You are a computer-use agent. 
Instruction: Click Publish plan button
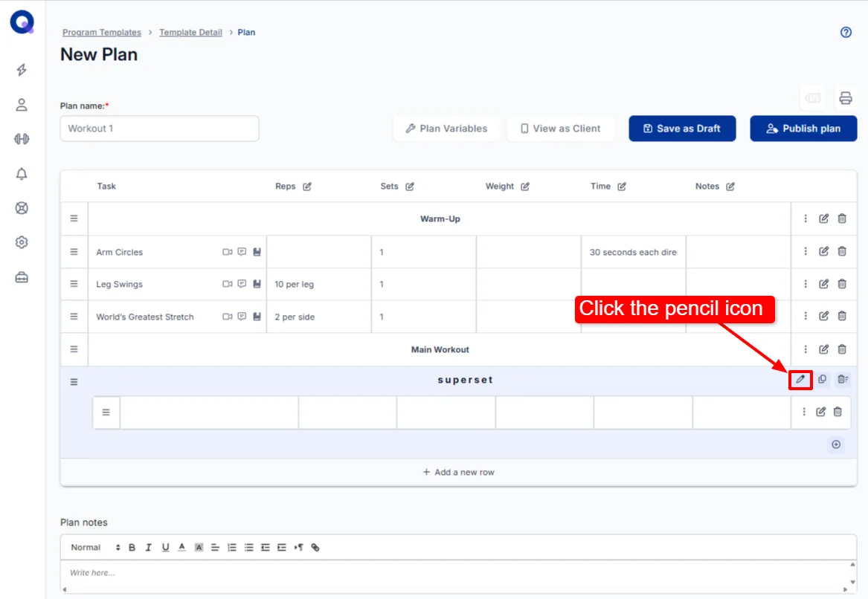point(803,129)
